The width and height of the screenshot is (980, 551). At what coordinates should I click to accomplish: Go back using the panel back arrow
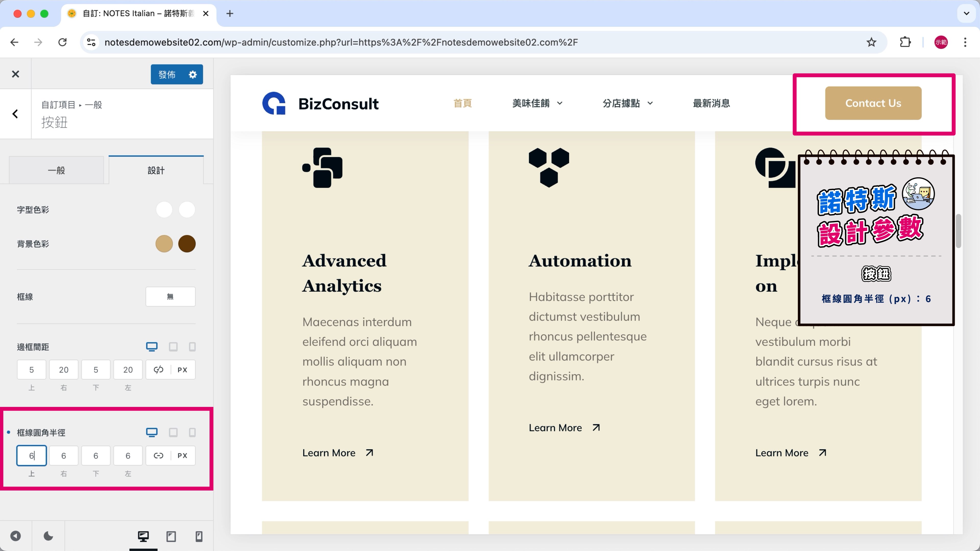pyautogui.click(x=15, y=114)
